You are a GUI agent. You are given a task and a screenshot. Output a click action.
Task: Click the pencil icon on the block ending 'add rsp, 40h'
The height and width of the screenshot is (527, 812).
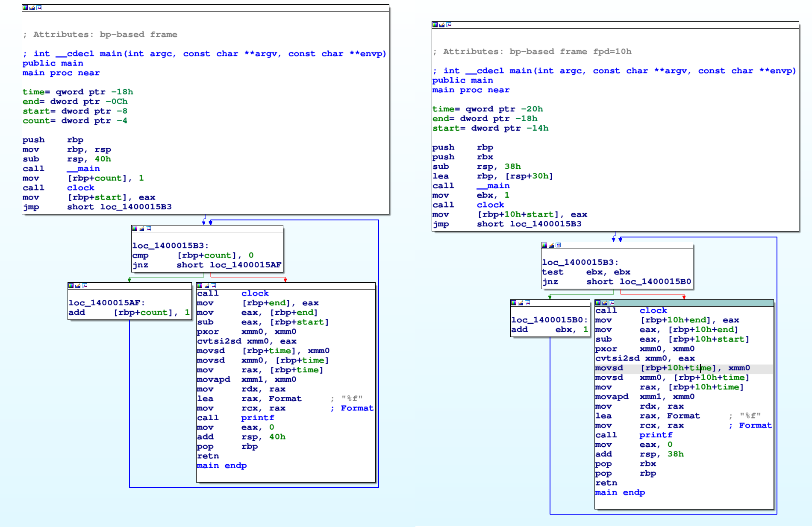(x=206, y=286)
